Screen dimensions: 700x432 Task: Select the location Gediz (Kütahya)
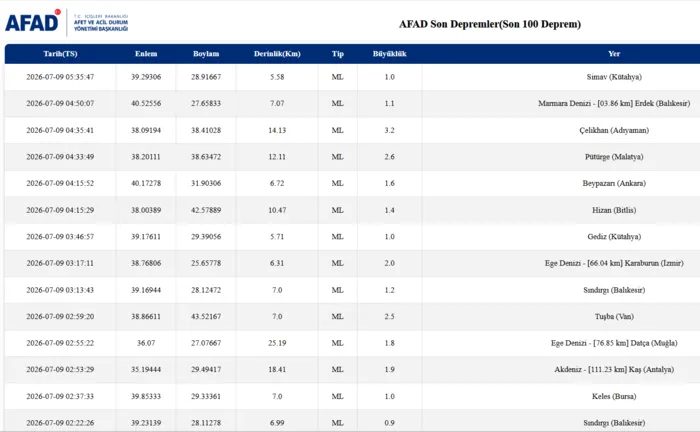pos(614,237)
